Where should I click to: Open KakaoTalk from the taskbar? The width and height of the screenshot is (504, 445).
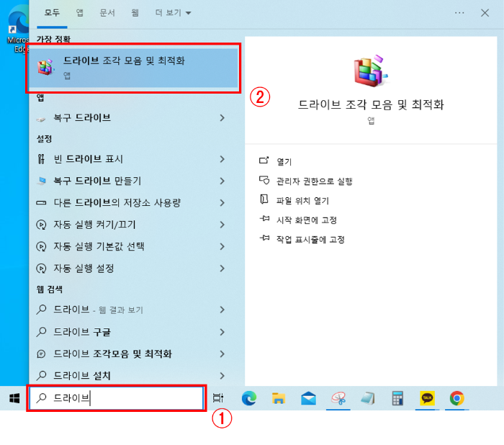[427, 398]
